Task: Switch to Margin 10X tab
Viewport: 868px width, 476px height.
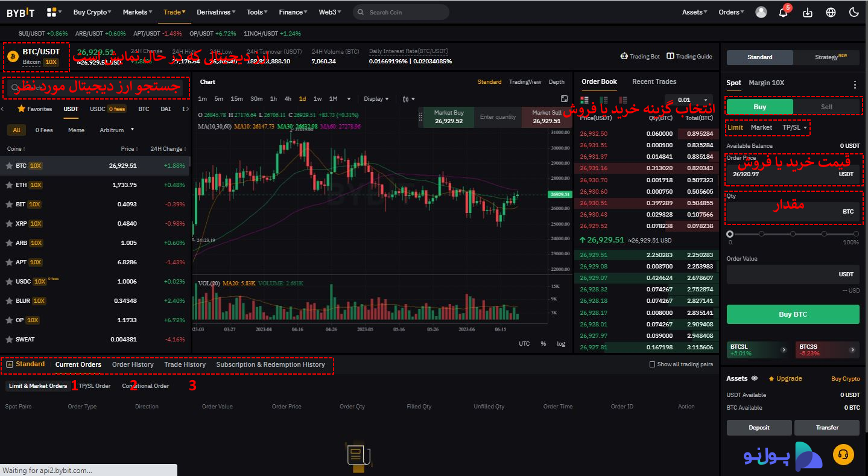Action: [766, 83]
